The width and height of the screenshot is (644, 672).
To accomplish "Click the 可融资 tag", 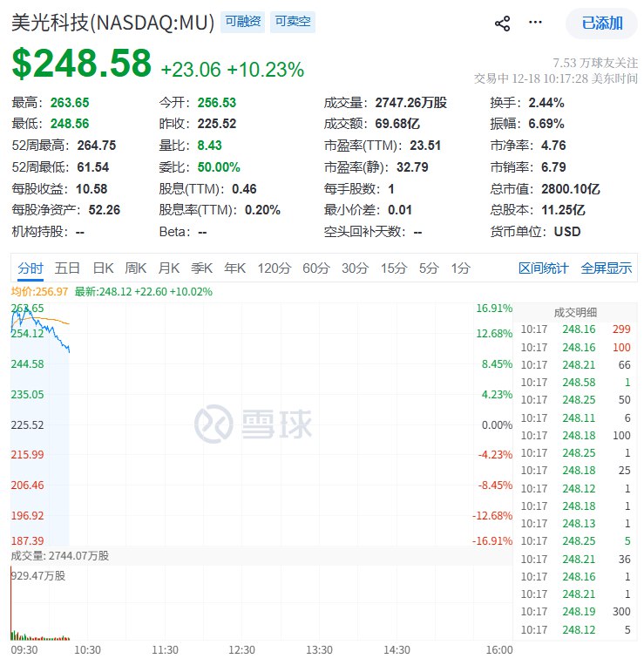I will tap(243, 22).
